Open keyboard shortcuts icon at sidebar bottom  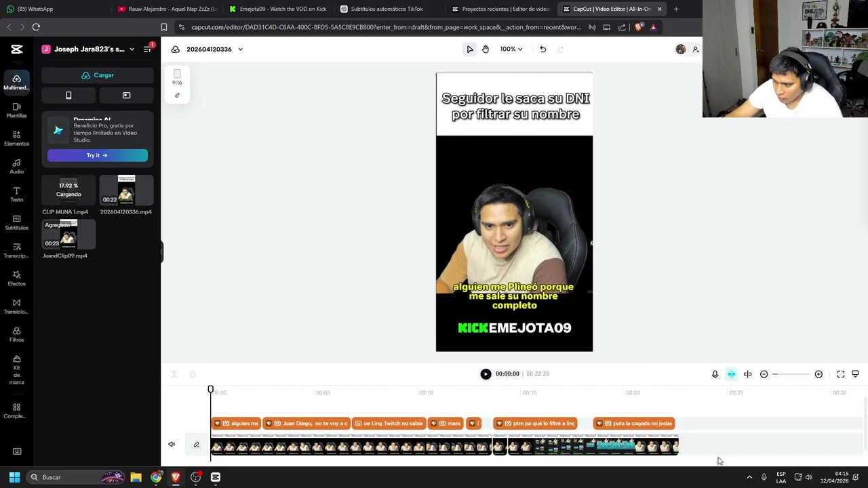tap(17, 451)
